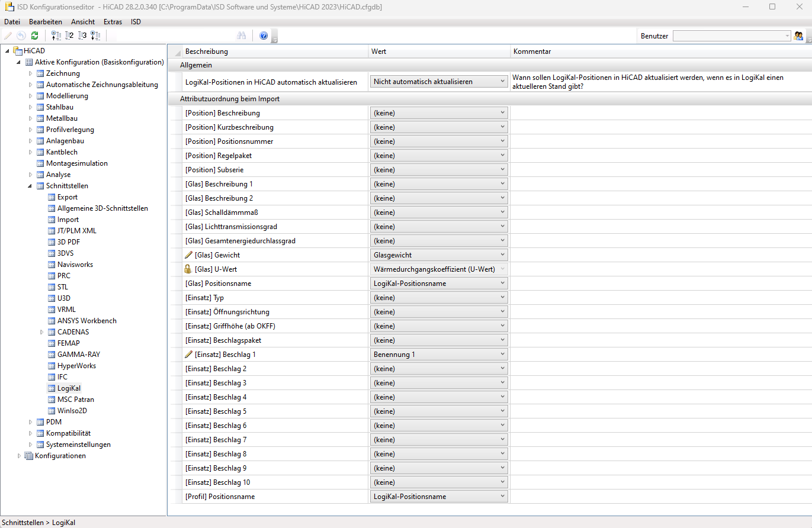This screenshot has height=528, width=812.
Task: Select the ANSYS Workbench tree item
Action: (x=87, y=321)
